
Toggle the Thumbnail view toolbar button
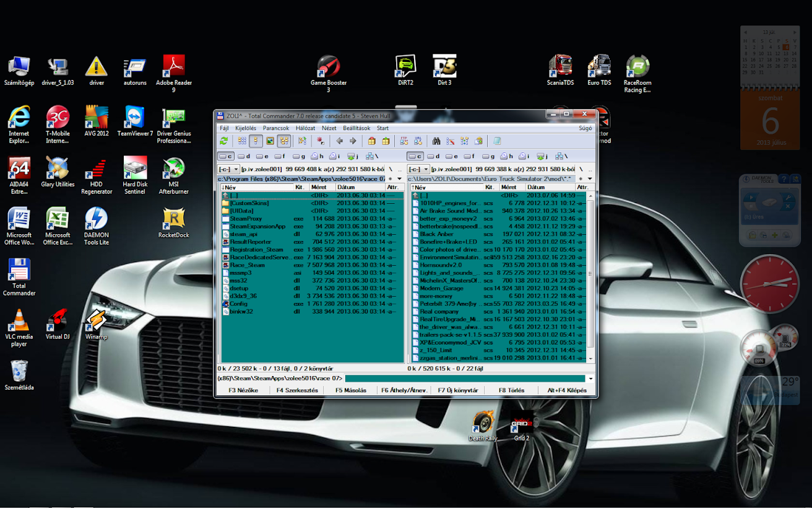click(x=270, y=141)
